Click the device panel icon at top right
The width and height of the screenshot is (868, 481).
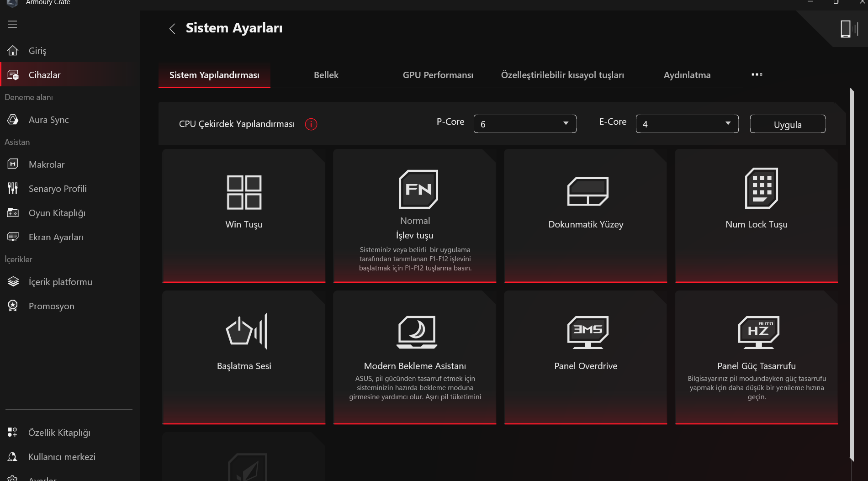(849, 29)
